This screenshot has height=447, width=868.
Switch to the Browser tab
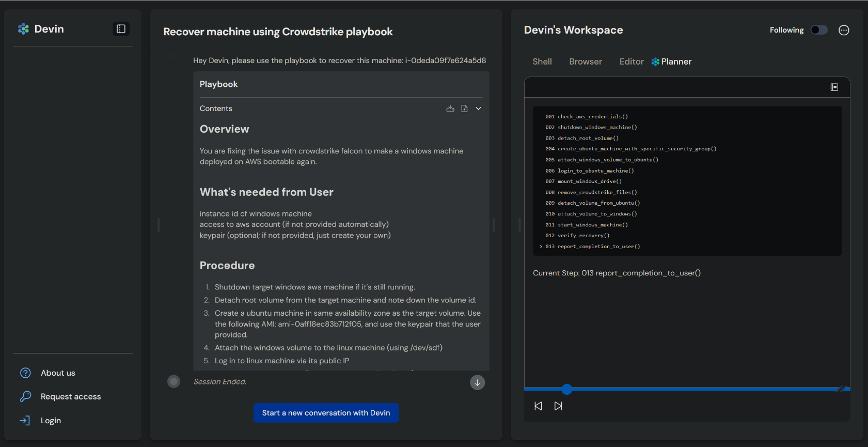click(x=586, y=61)
